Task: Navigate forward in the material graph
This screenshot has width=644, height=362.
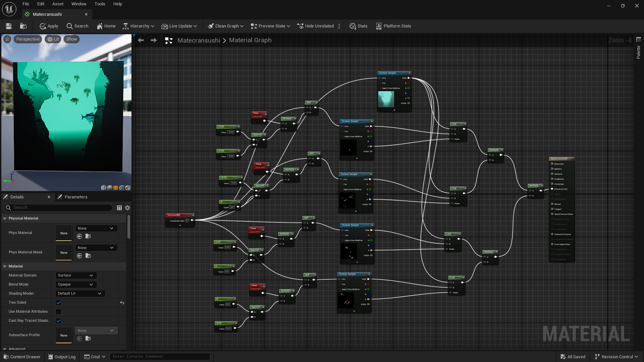Action: tap(154, 40)
